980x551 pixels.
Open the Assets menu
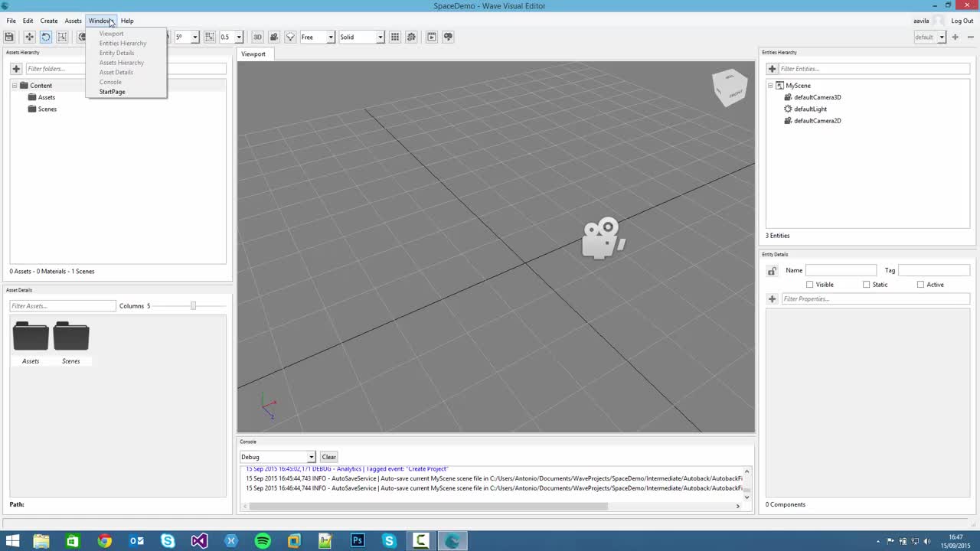73,21
